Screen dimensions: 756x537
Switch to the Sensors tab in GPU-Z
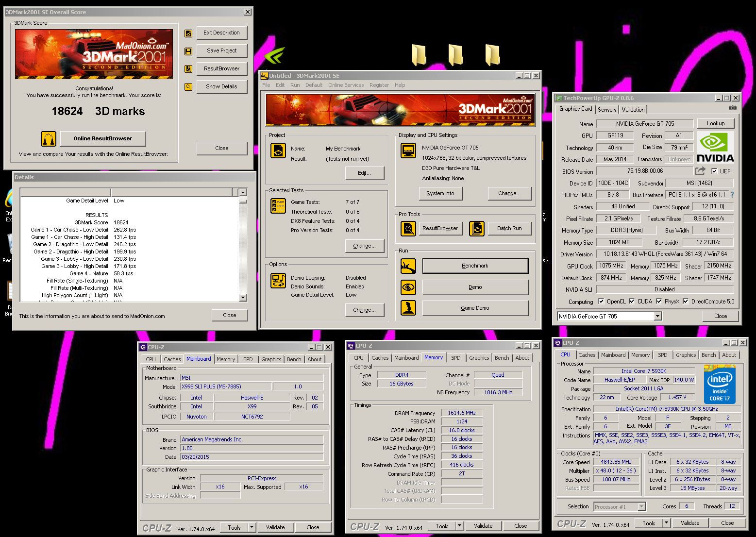(x=607, y=110)
